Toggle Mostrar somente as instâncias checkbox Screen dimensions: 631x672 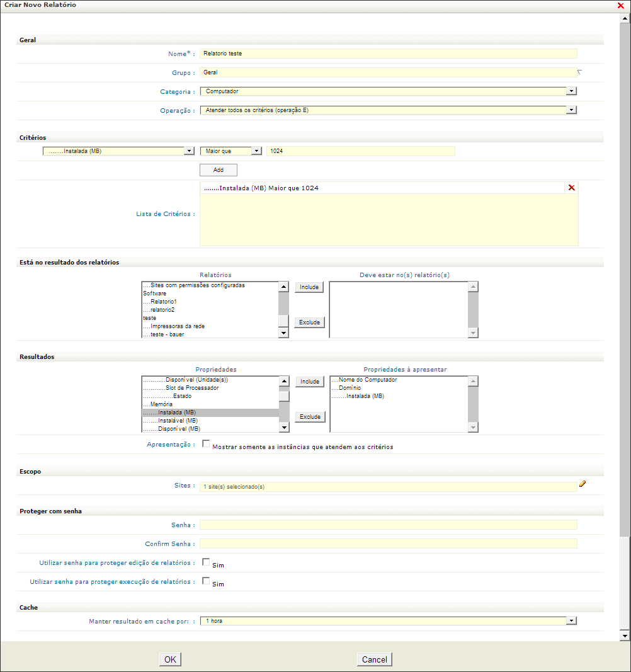[x=206, y=443]
